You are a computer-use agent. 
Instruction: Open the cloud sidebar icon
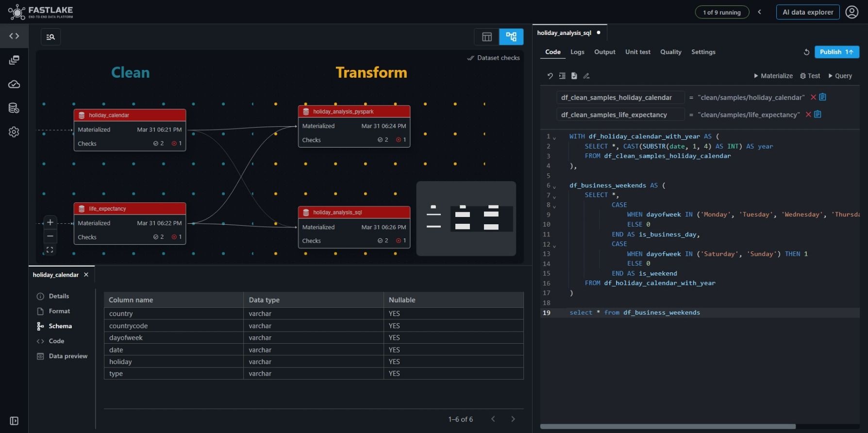(x=14, y=84)
